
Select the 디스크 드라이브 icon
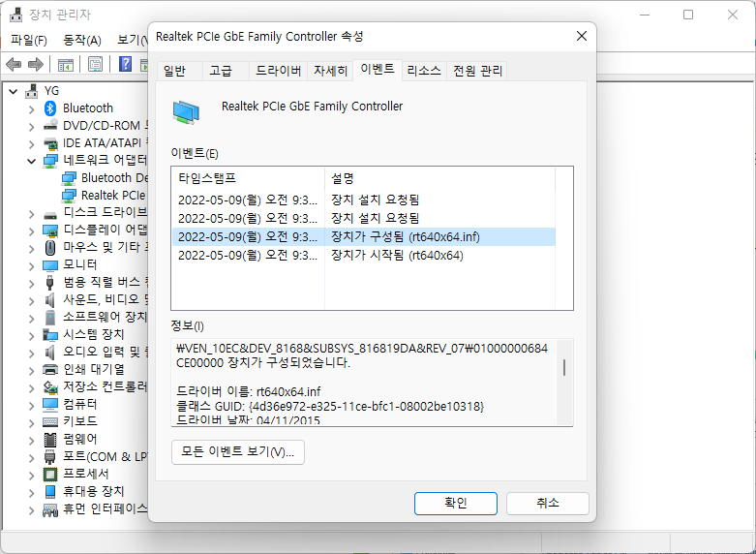50,214
